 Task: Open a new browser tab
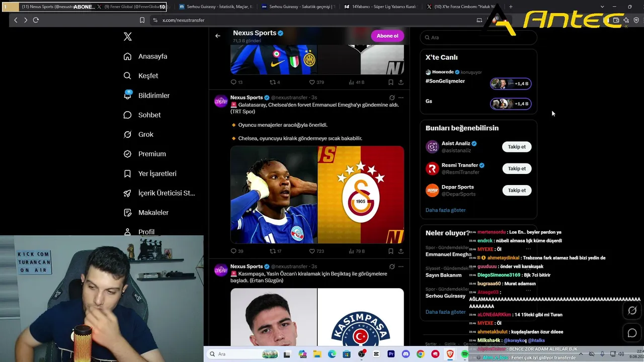coord(511,7)
